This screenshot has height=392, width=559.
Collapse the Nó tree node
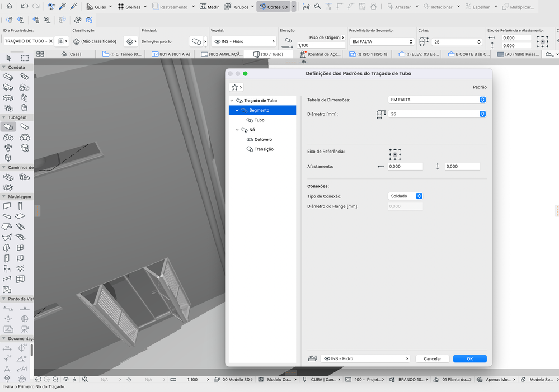point(237,130)
